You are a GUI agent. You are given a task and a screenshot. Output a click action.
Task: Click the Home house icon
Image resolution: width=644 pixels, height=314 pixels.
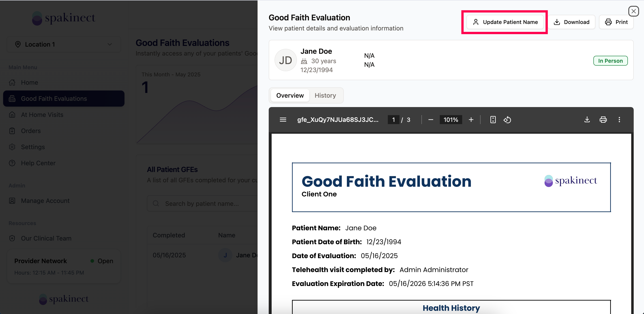click(x=12, y=82)
